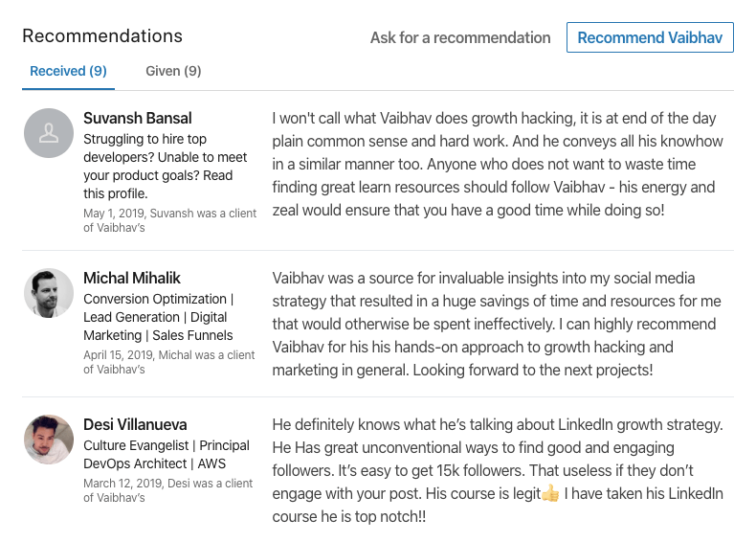Viewport: 756px width, 542px height.
Task: Click Desi's Culture Evangelist headline
Action: tap(167, 454)
